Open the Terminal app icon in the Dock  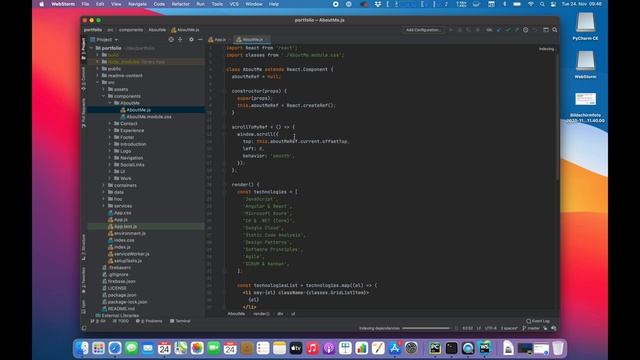(451, 348)
